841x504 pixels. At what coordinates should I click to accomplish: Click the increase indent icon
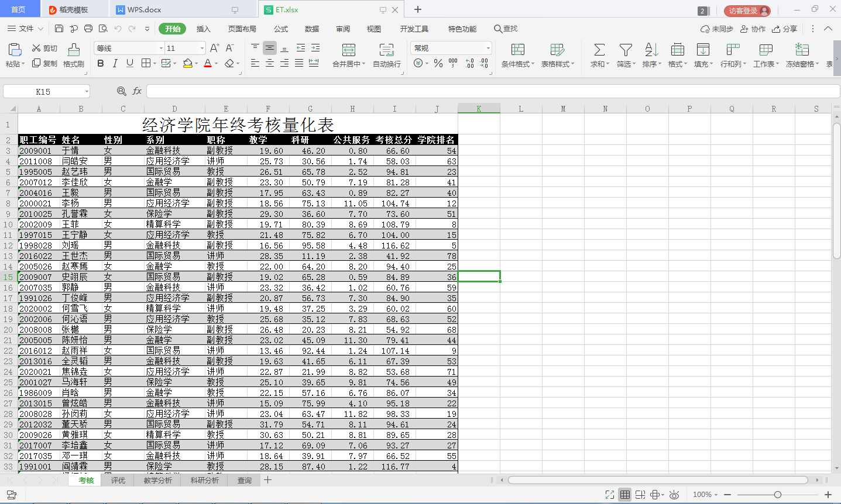click(315, 48)
